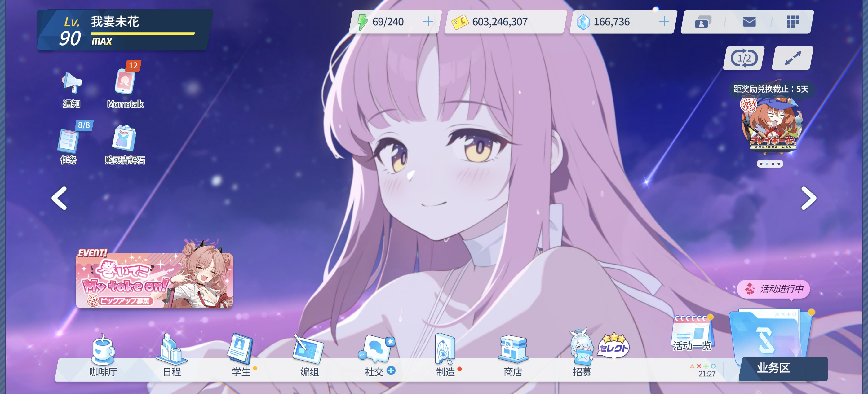Click the energy value 69/240
This screenshot has width=868, height=394.
(x=387, y=22)
